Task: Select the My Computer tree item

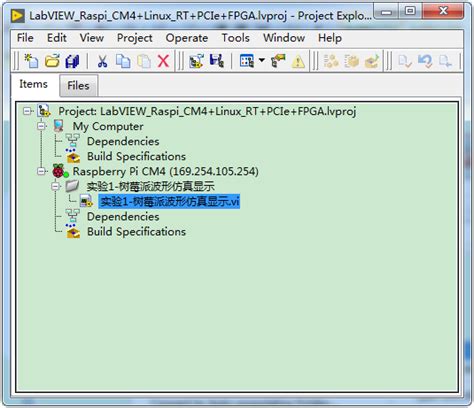Action: point(108,126)
